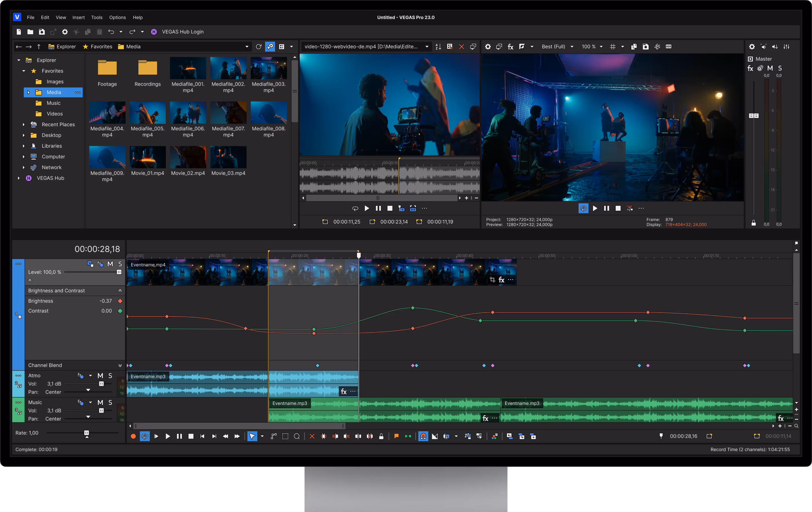Solo the Music track
This screenshot has width=812, height=512.
[x=110, y=402]
